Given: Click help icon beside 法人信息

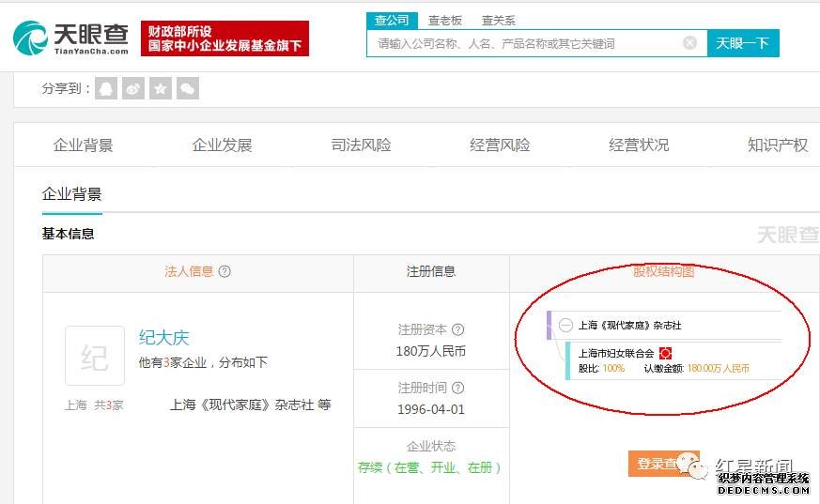Looking at the screenshot, I should pyautogui.click(x=224, y=271).
